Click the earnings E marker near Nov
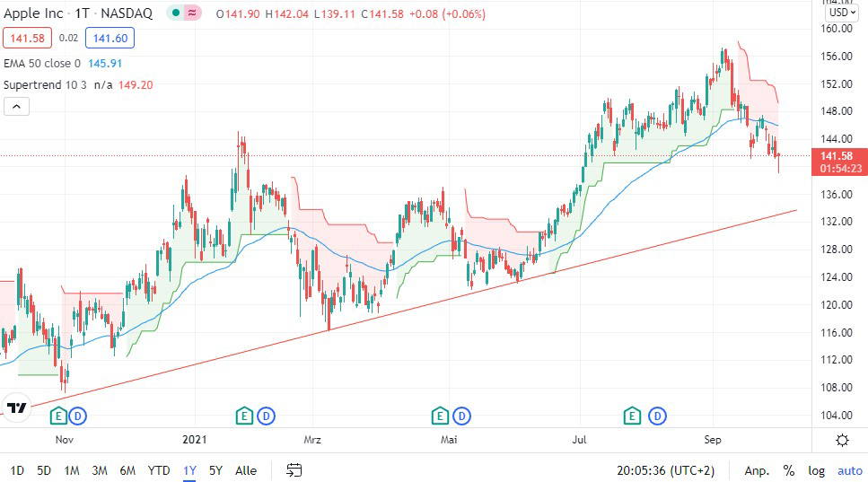868x482 pixels. tap(58, 416)
